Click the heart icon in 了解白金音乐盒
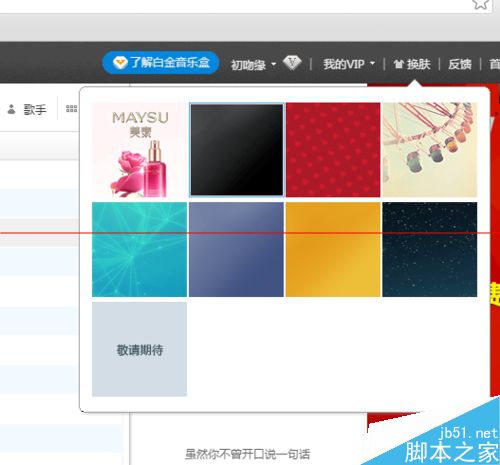Screen dimensions: 500x465 click(120, 62)
